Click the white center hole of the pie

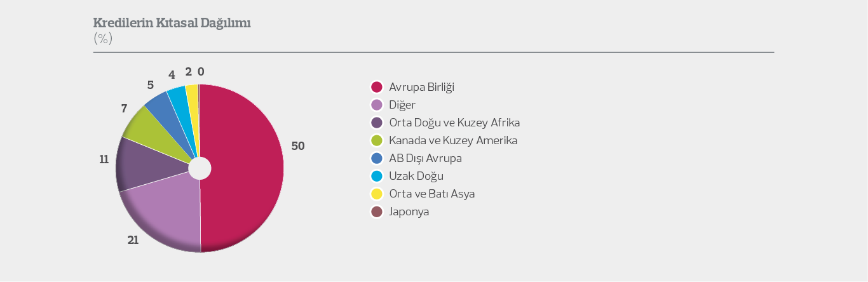pos(200,168)
